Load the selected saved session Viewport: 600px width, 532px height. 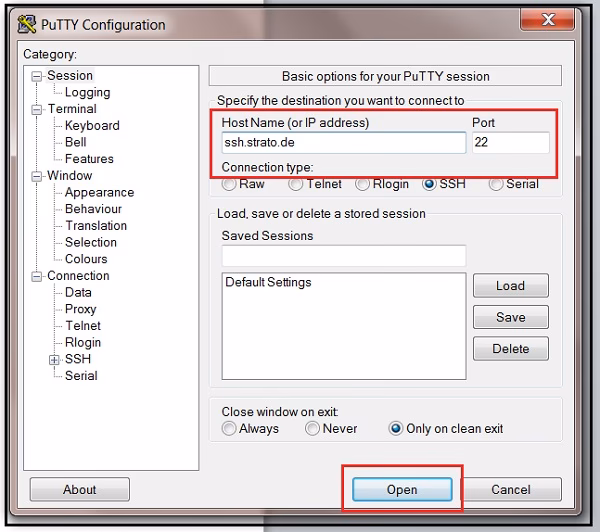[510, 286]
